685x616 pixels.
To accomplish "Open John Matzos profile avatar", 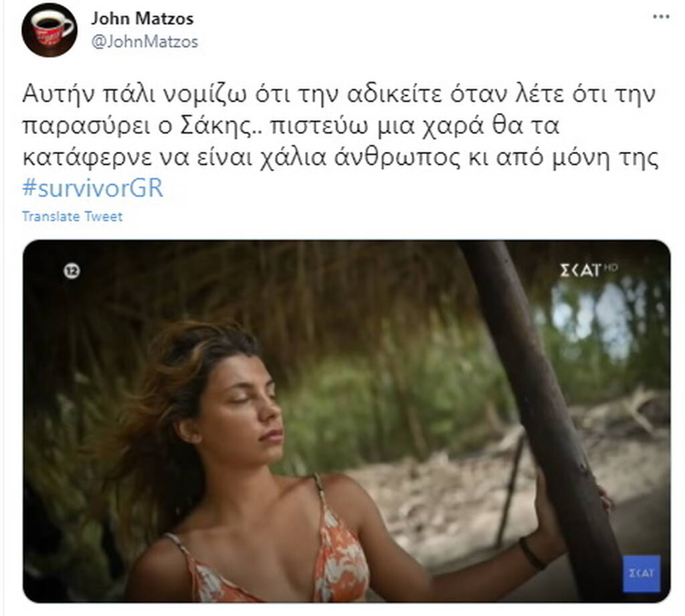I will (50, 29).
